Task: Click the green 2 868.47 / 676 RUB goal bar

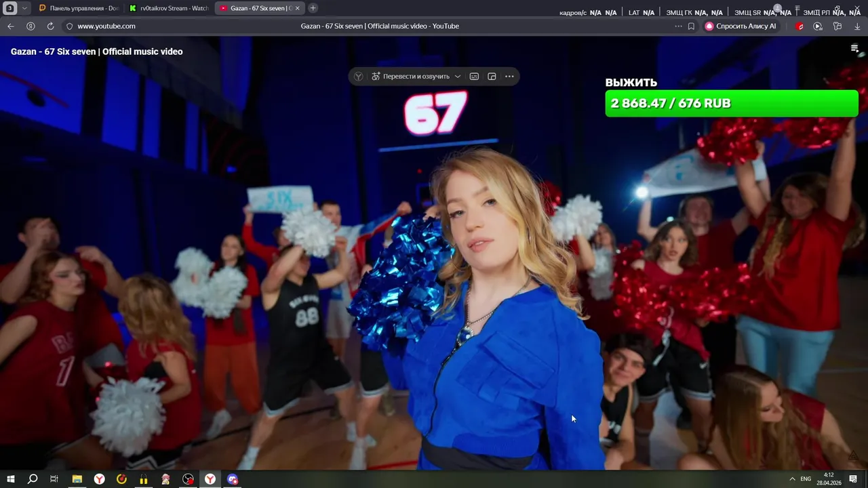Action: [732, 103]
